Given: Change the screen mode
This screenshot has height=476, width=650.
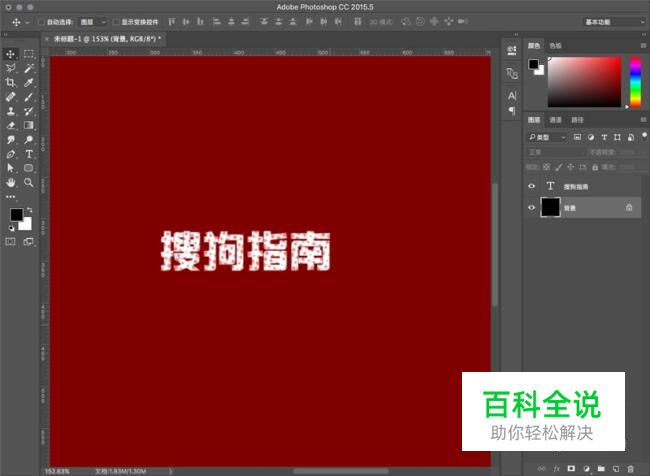Looking at the screenshot, I should [x=29, y=241].
